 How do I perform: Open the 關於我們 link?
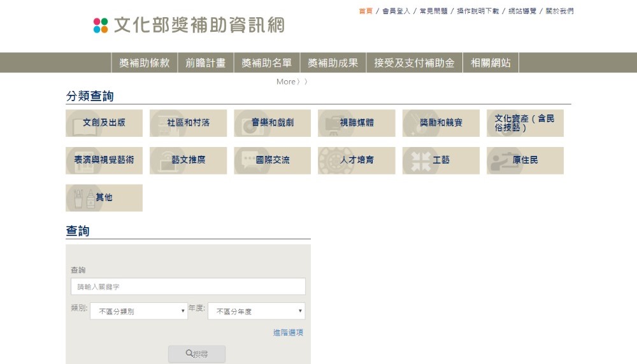coord(559,11)
